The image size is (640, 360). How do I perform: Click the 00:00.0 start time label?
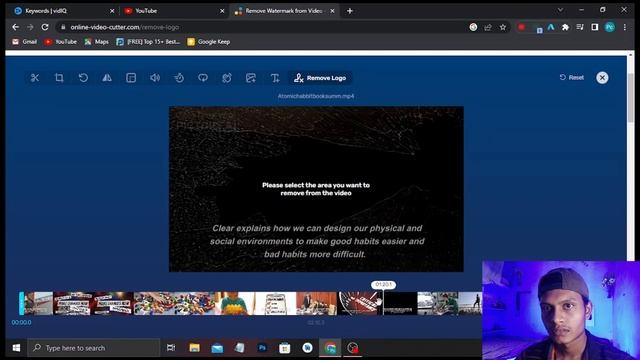22,322
